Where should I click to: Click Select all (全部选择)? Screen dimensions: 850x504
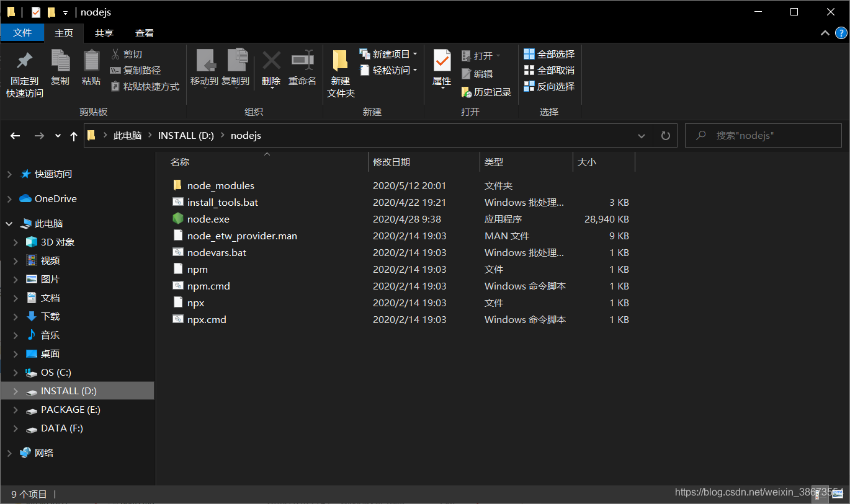(549, 54)
